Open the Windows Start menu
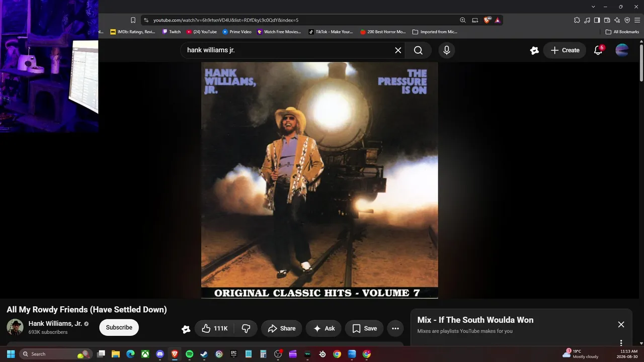The image size is (644, 362). click(x=11, y=354)
